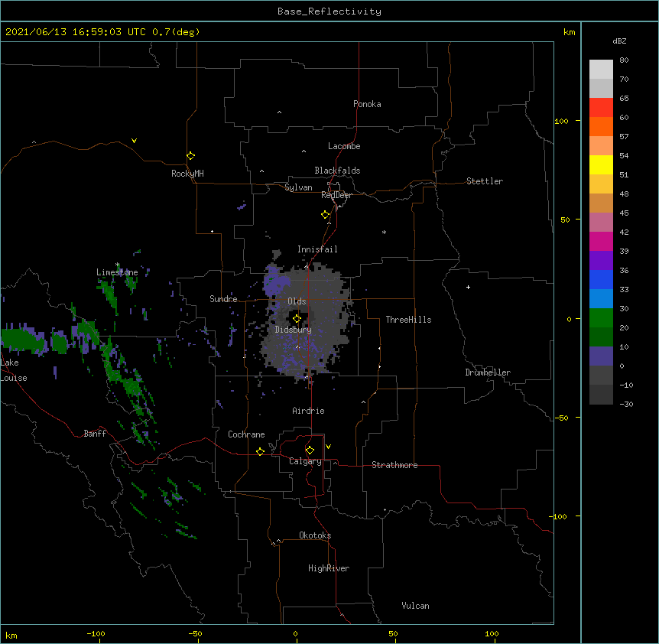Click the Limestone label
This screenshot has width=659, height=644.
pos(117,272)
